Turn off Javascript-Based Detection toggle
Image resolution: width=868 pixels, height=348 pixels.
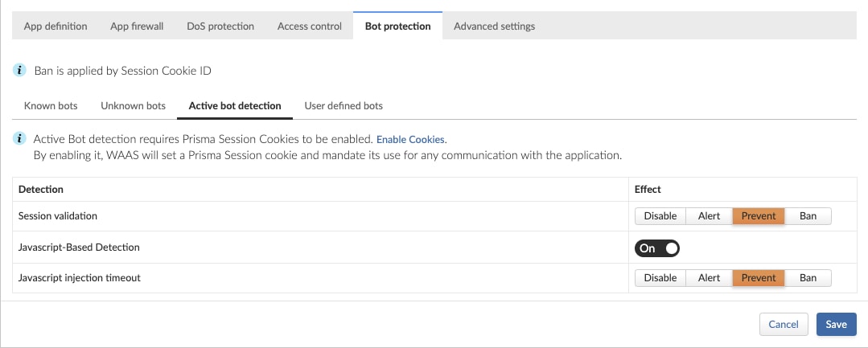point(657,248)
